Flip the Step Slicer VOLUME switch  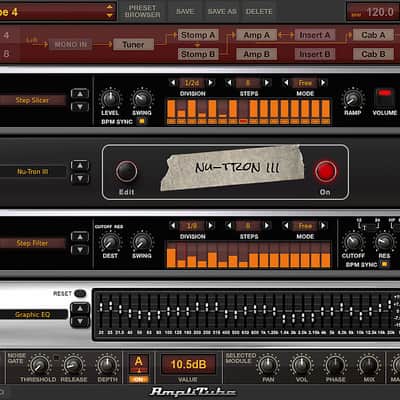[x=384, y=97]
